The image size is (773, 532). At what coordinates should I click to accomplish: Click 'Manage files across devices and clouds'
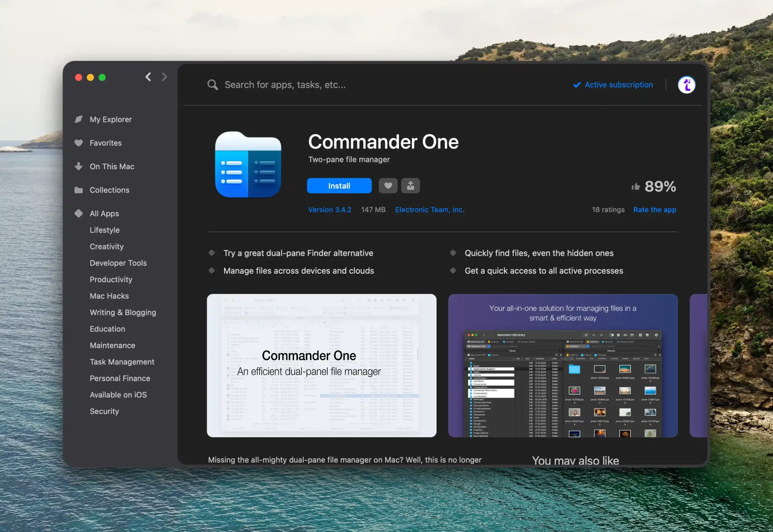[x=298, y=271]
